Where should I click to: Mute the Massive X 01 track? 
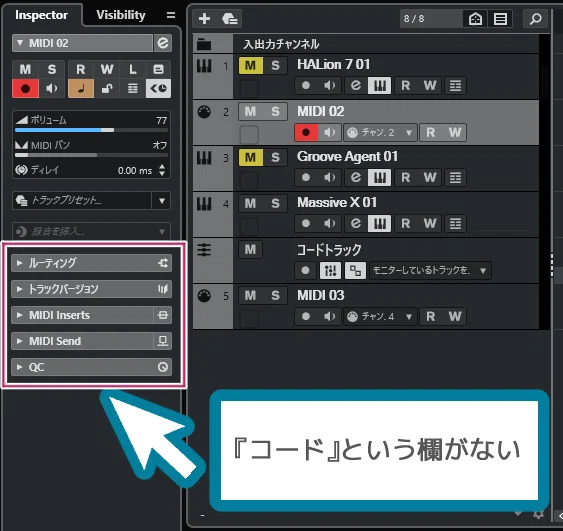(251, 203)
